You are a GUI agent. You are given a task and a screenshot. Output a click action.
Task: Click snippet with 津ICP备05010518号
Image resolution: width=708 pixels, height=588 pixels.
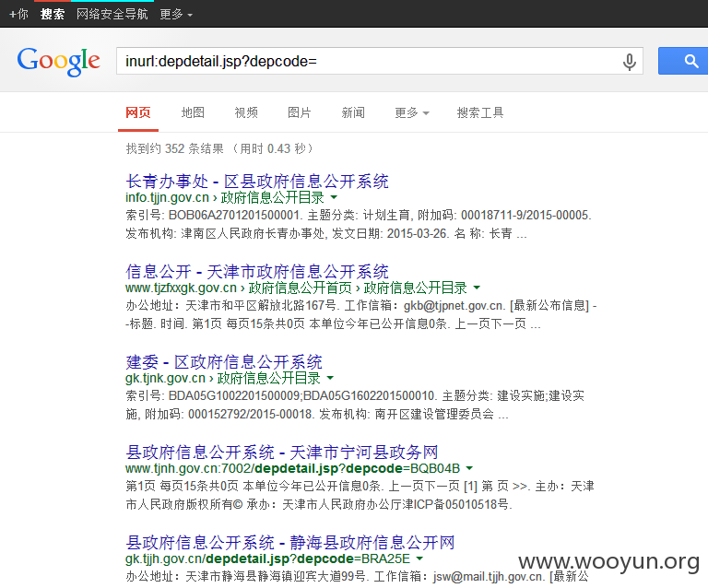[x=360, y=495]
